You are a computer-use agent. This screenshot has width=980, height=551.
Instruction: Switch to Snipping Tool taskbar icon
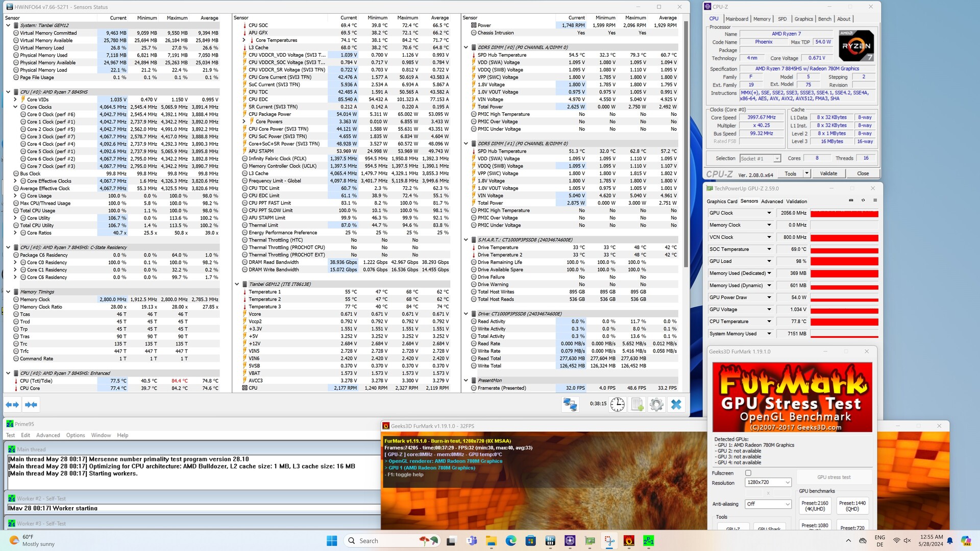coord(609,541)
